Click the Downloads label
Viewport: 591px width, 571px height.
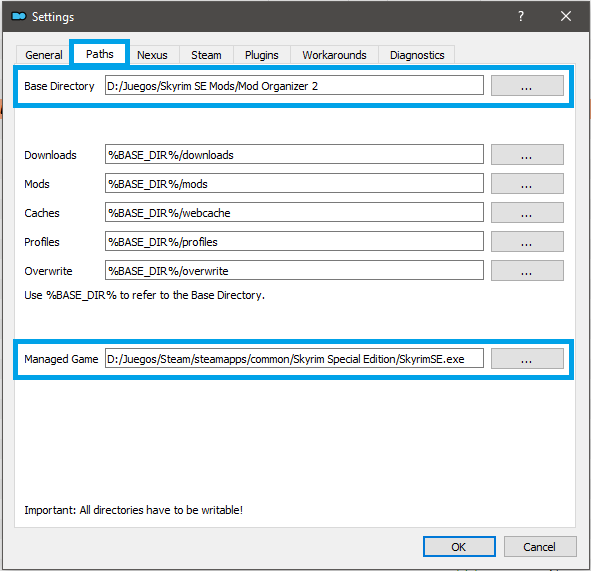[50, 155]
